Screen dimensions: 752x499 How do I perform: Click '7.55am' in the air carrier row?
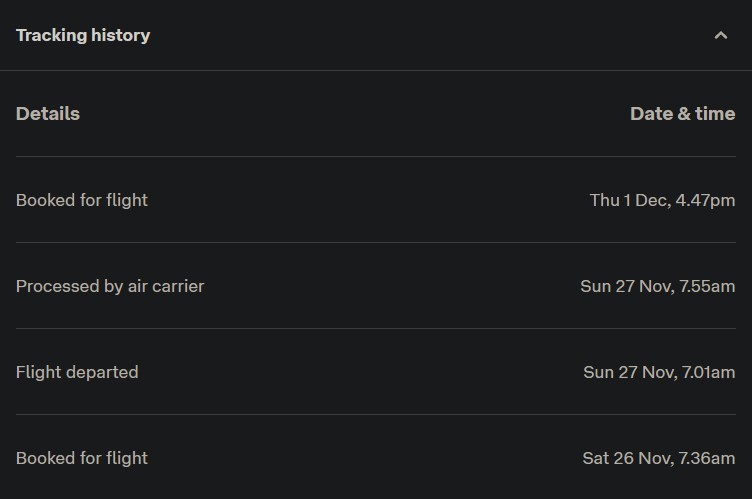coord(707,286)
